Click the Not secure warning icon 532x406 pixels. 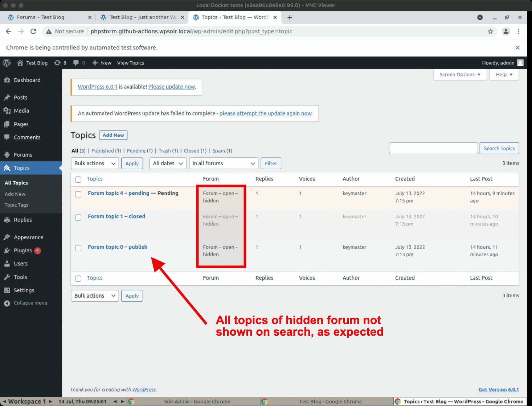[49, 32]
